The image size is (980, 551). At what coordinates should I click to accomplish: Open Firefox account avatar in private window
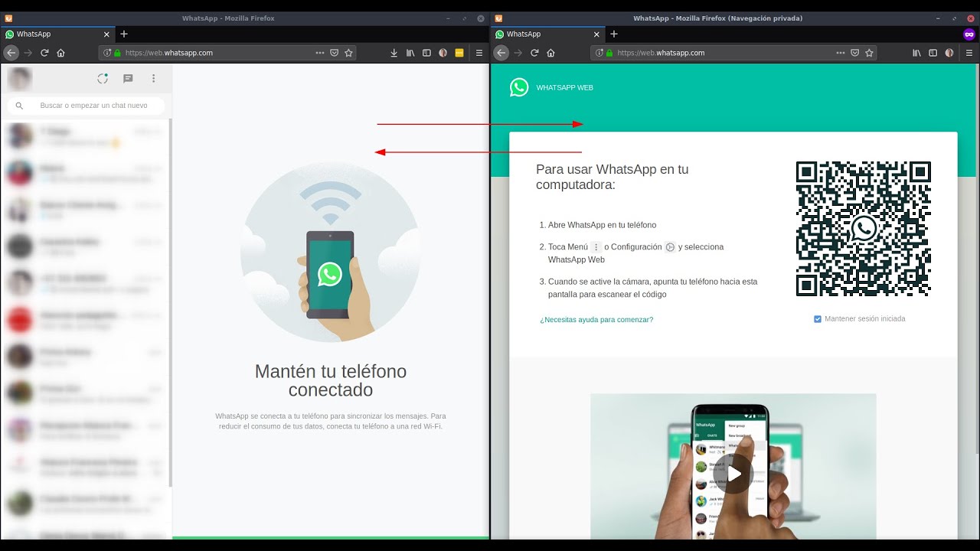click(949, 53)
